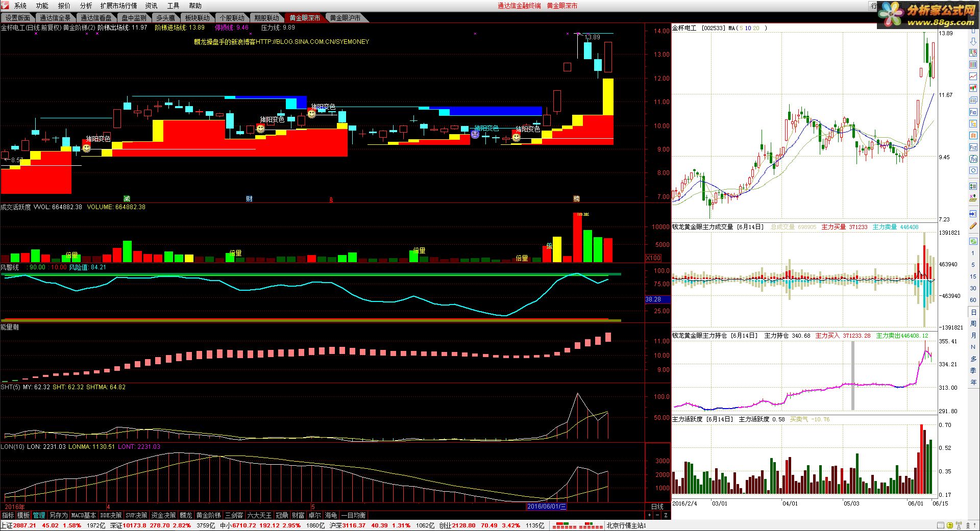The image size is (980, 531).
Task: Open the multi-color grid quote list icon
Action: tap(973, 65)
